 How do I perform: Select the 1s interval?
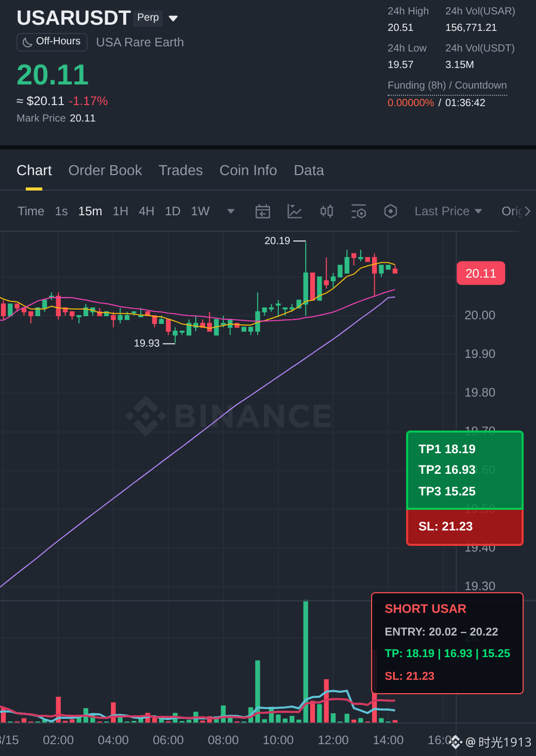61,211
